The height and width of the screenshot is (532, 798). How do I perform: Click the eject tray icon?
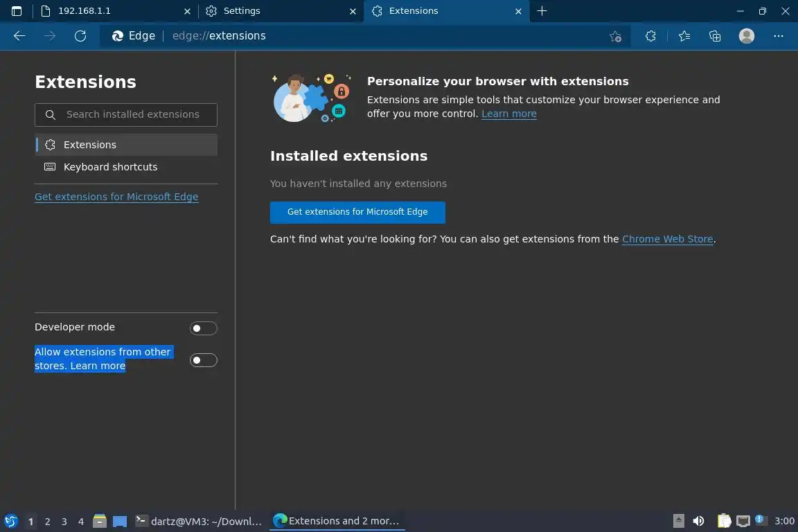click(x=678, y=521)
